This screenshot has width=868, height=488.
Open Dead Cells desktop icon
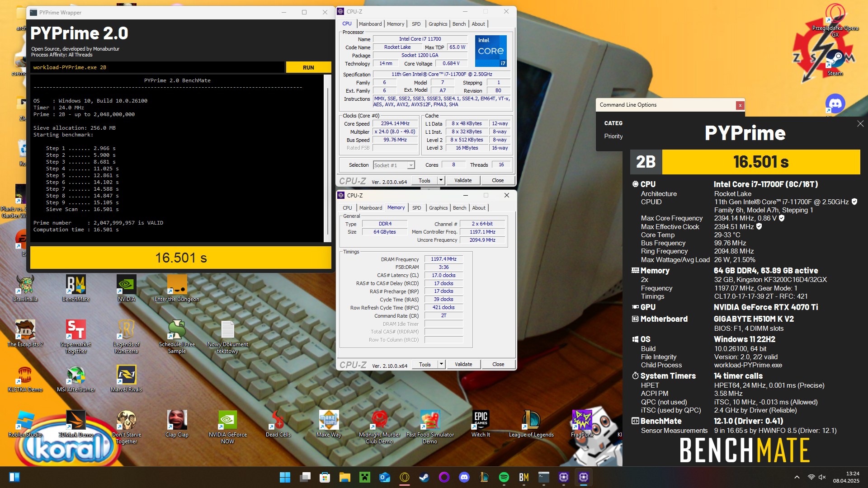(278, 424)
